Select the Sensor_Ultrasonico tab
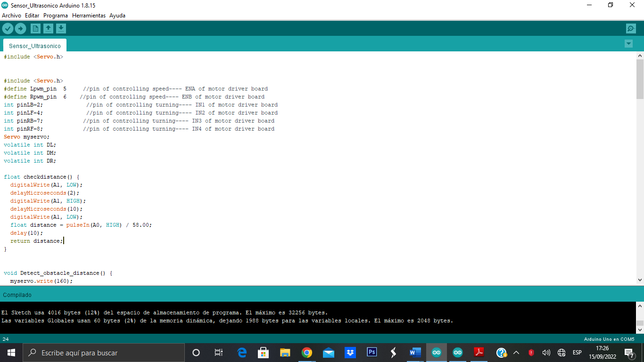This screenshot has height=362, width=644. coord(35,46)
